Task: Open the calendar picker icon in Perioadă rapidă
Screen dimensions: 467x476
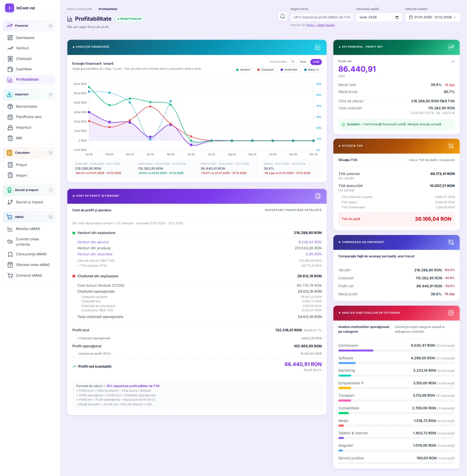Action: pyautogui.click(x=397, y=17)
